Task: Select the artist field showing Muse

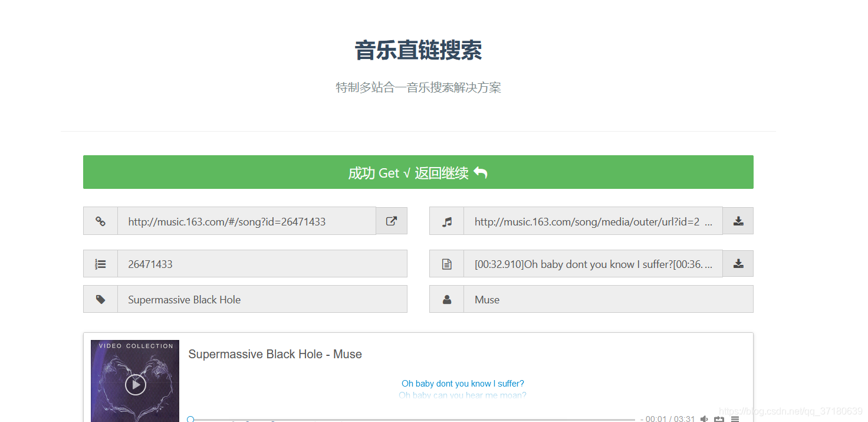Action: click(x=609, y=299)
